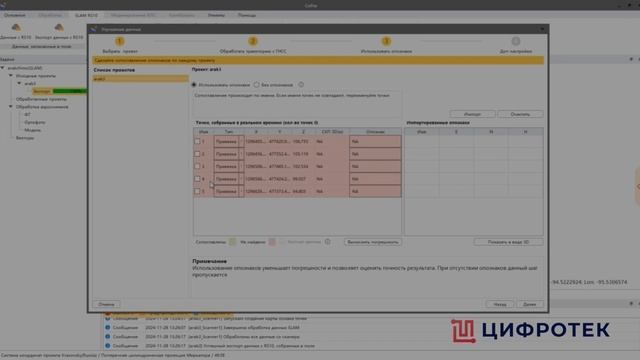Click Z value '94,803' in point 5 row

(299, 191)
